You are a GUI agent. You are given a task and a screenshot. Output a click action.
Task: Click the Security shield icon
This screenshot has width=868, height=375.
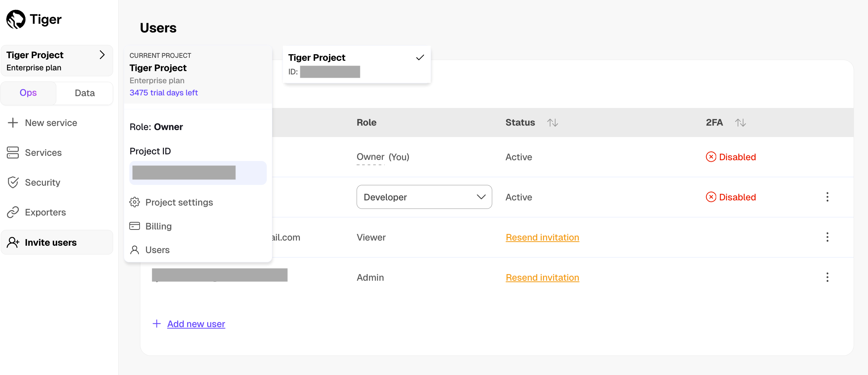[x=13, y=182]
